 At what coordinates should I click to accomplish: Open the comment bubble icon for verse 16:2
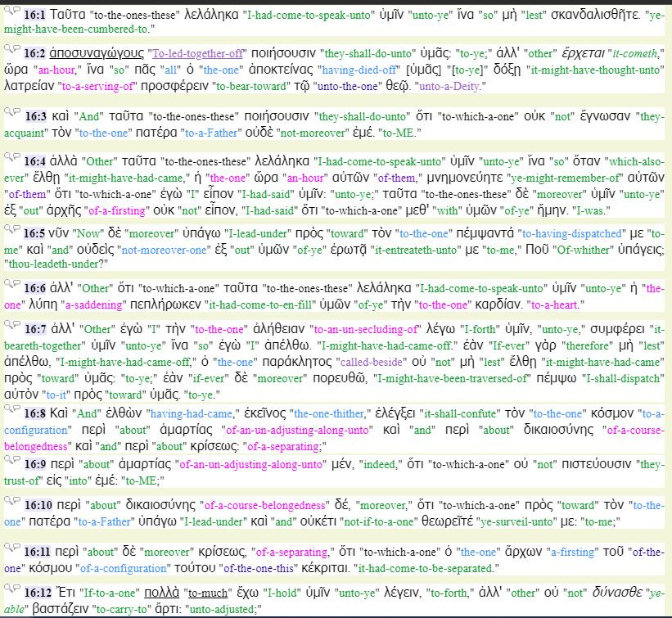point(16,49)
